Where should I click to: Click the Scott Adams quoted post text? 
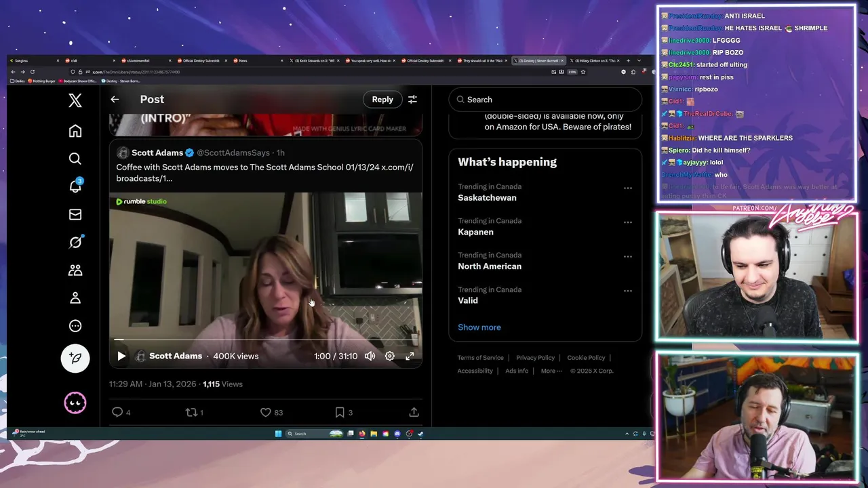264,173
